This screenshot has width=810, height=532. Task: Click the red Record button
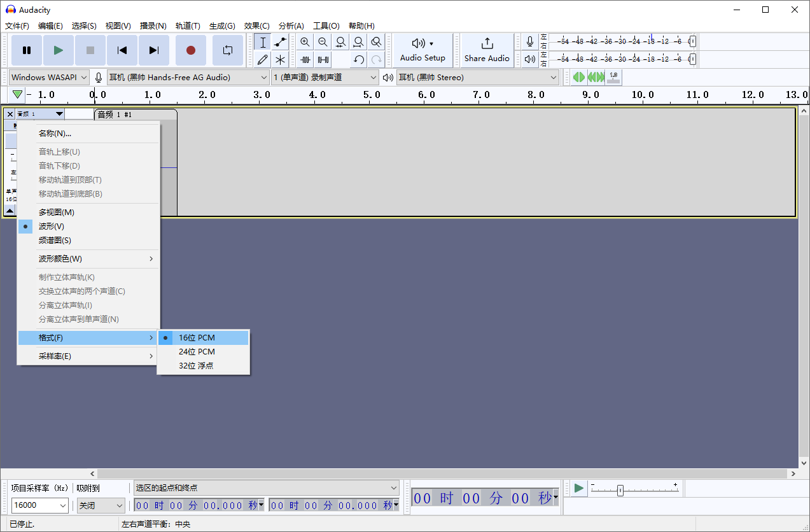[190, 50]
